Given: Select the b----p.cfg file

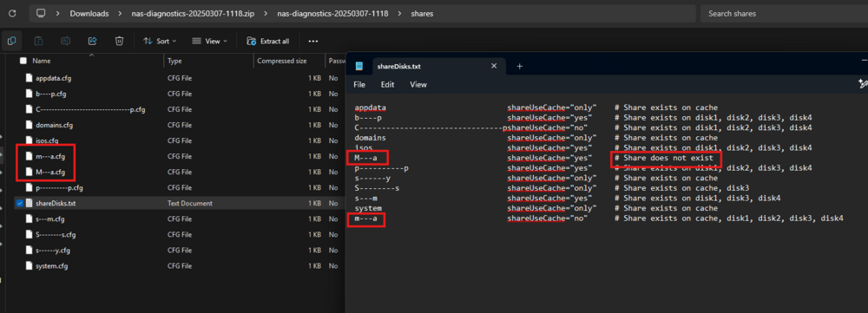Looking at the screenshot, I should pos(51,94).
